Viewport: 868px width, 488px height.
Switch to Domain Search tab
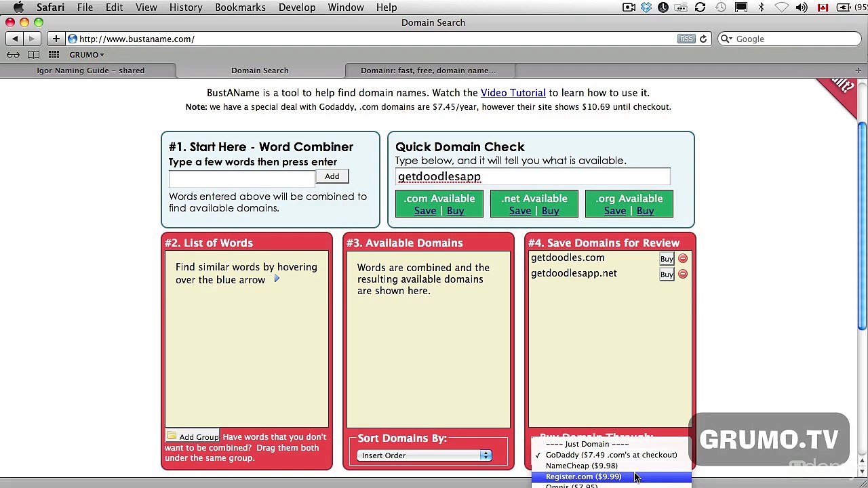pos(260,70)
